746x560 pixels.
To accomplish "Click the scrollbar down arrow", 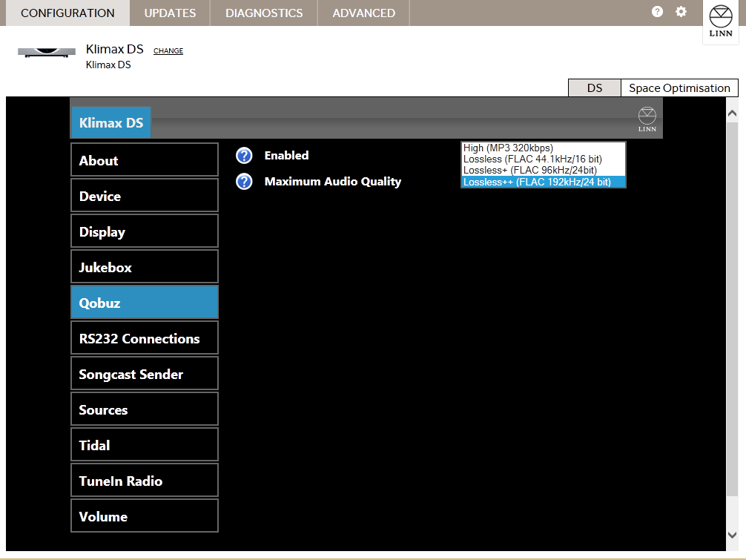I will coord(732,535).
